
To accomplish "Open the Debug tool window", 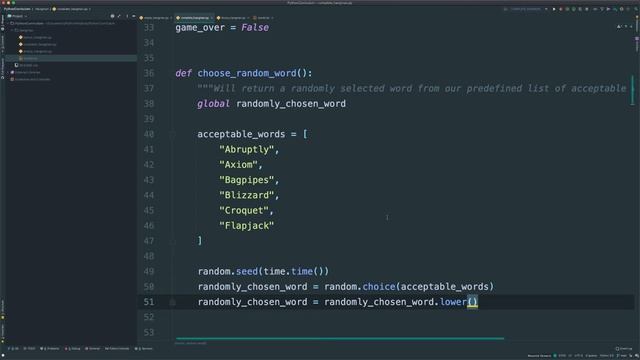I will [x=73, y=349].
